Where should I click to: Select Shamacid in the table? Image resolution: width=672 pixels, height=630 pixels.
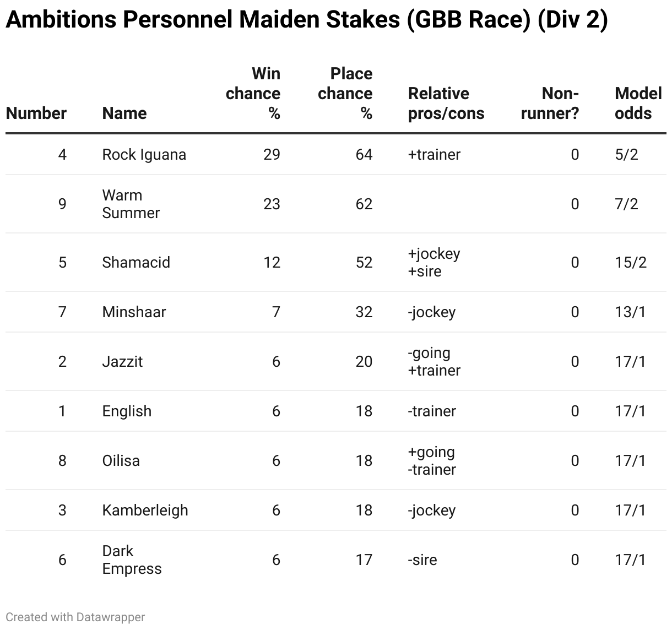[136, 262]
